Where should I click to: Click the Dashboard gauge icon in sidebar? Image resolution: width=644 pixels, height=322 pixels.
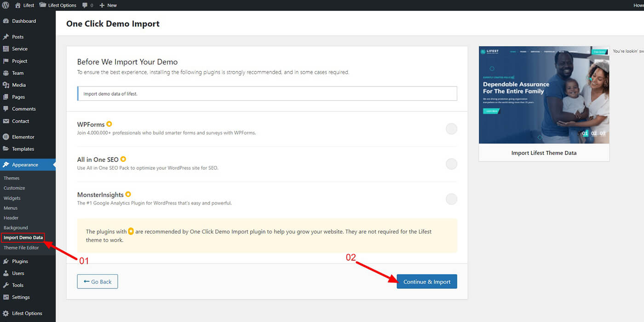tap(6, 21)
